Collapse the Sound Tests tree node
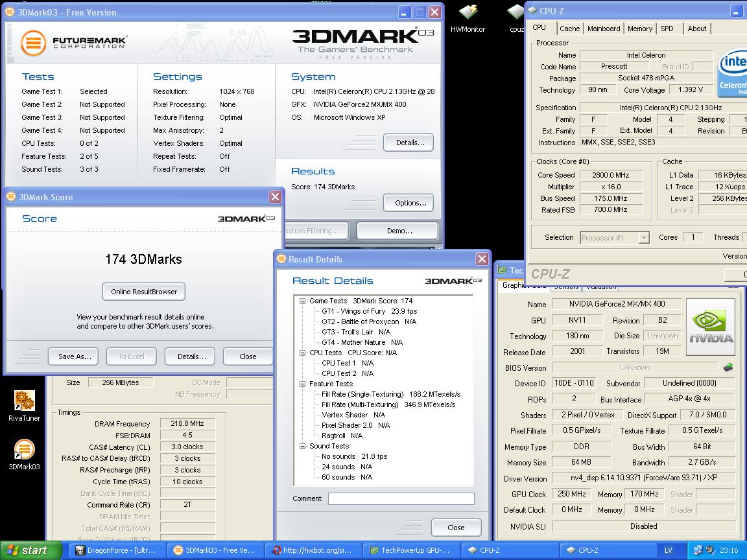Image resolution: width=747 pixels, height=560 pixels. [x=302, y=446]
